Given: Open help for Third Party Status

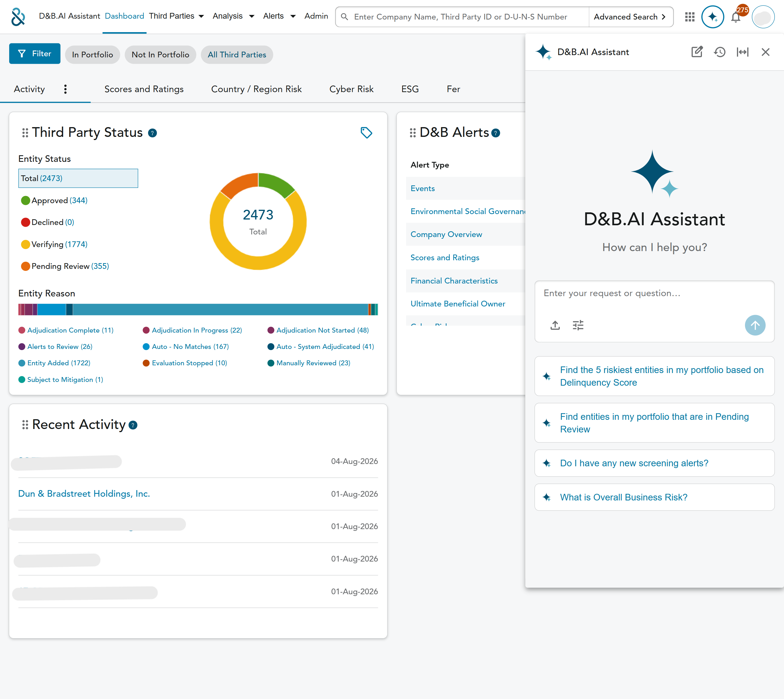Looking at the screenshot, I should coord(152,133).
